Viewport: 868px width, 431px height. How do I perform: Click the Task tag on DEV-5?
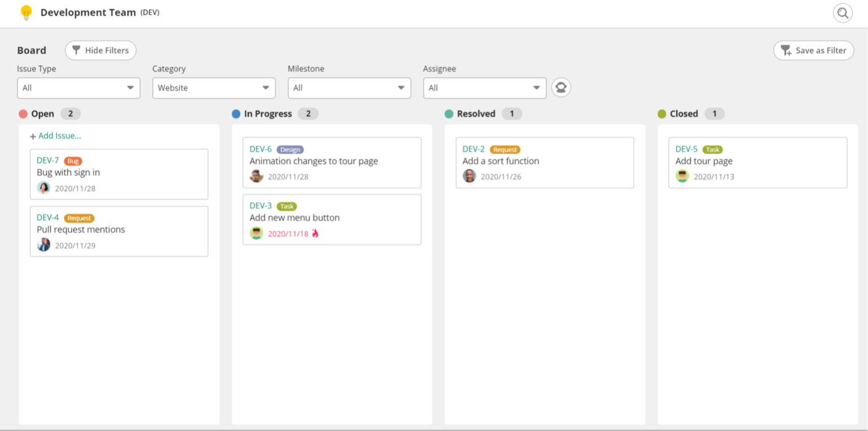tap(713, 150)
